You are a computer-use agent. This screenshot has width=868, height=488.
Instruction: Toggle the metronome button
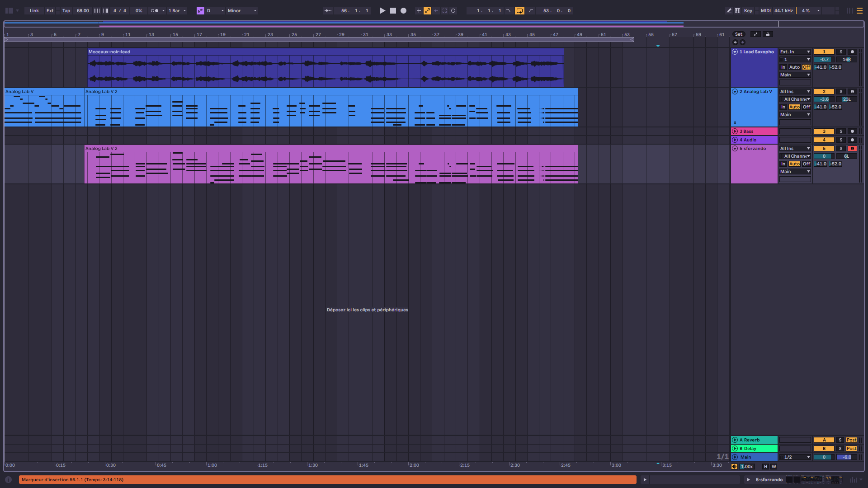click(x=155, y=10)
